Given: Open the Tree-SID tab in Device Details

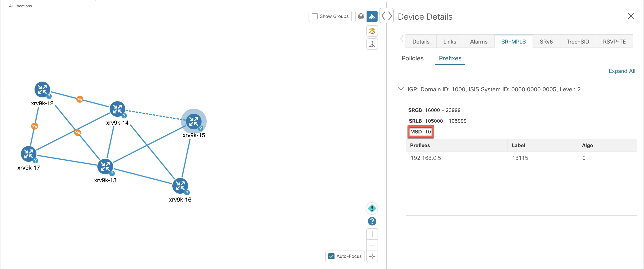Looking at the screenshot, I should (578, 42).
